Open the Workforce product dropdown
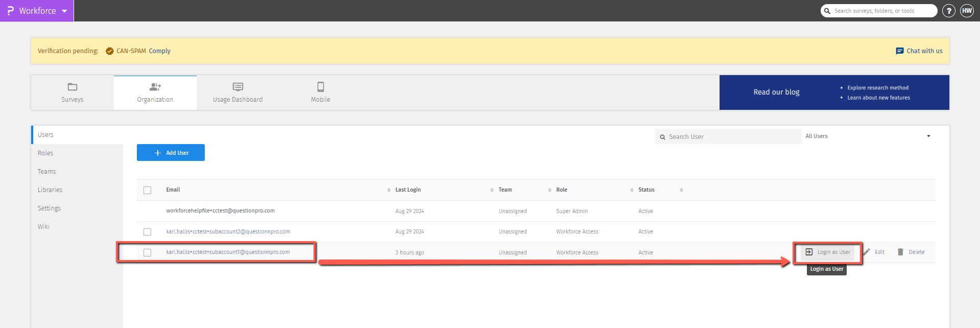This screenshot has width=980, height=328. click(x=64, y=11)
